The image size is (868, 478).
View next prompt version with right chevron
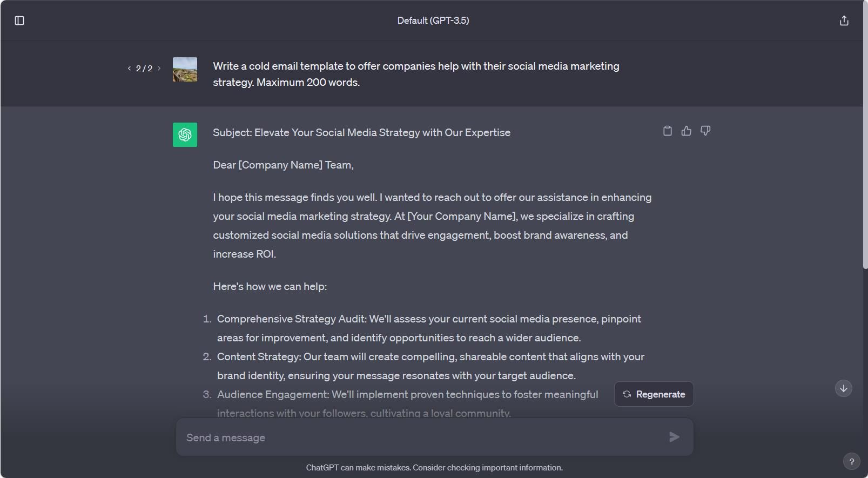159,69
